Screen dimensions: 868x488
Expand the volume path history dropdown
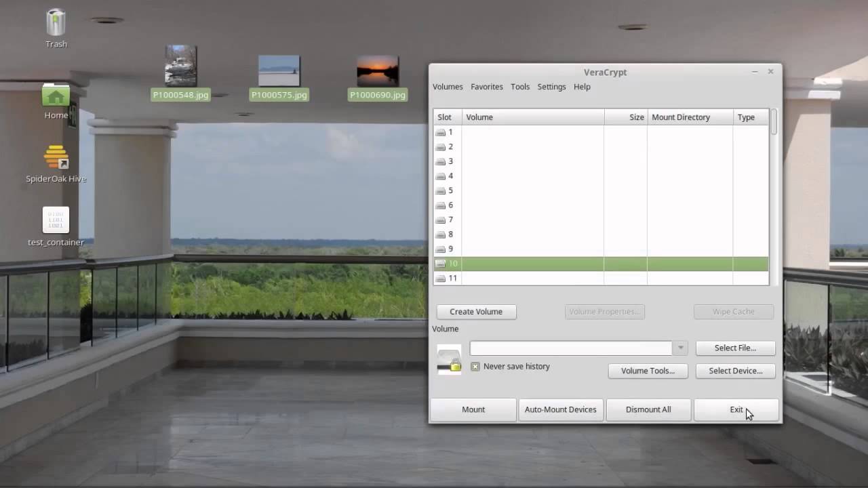pyautogui.click(x=680, y=348)
